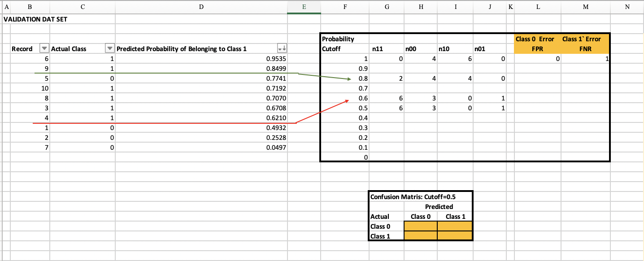Viewport: 644px width, 261px height.
Task: Click the column M header
Action: (x=585, y=7)
